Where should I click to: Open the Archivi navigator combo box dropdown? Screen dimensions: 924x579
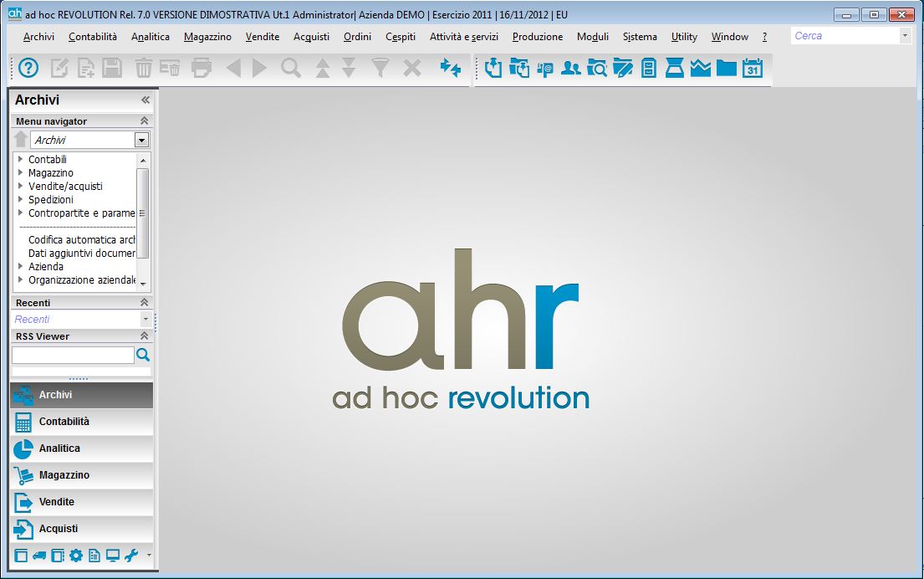click(141, 141)
